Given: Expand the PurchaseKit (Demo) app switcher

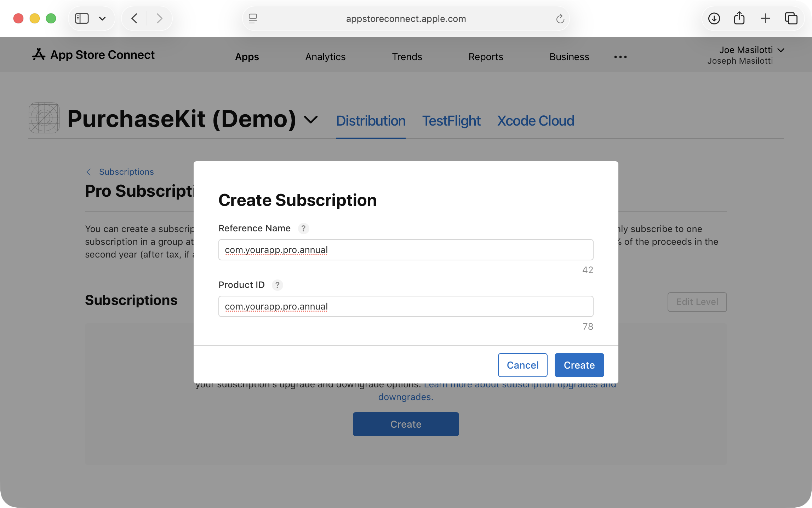Looking at the screenshot, I should (x=310, y=119).
